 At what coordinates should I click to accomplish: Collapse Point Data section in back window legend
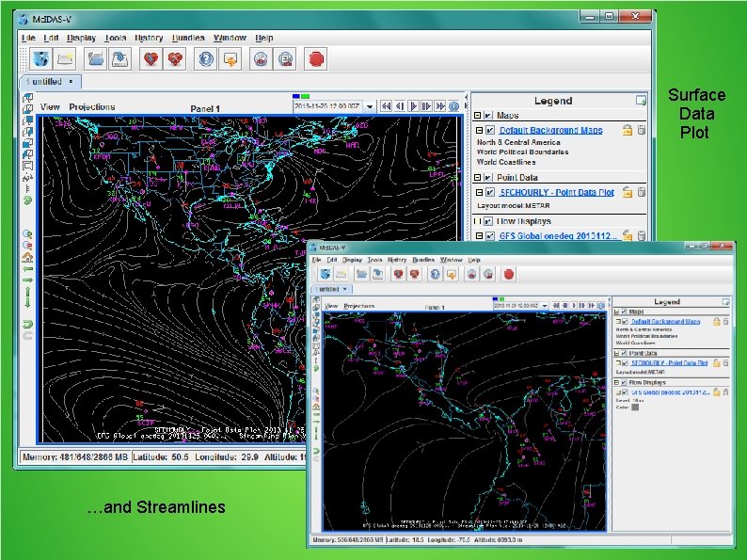click(x=478, y=177)
